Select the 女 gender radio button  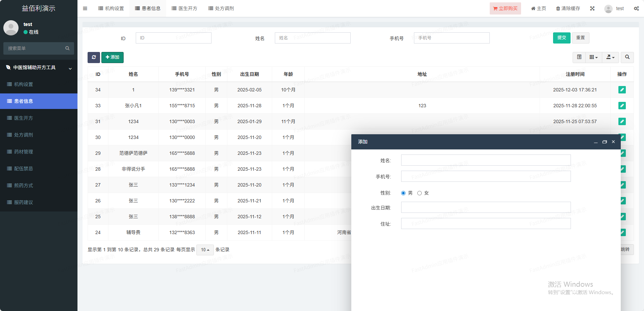(419, 193)
